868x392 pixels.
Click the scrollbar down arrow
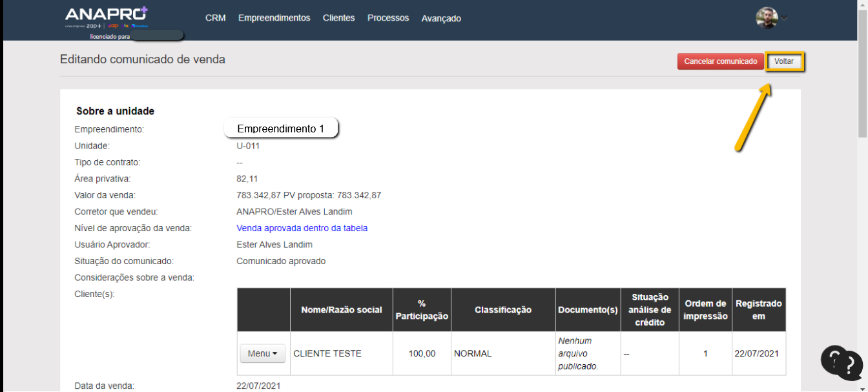(x=862, y=387)
